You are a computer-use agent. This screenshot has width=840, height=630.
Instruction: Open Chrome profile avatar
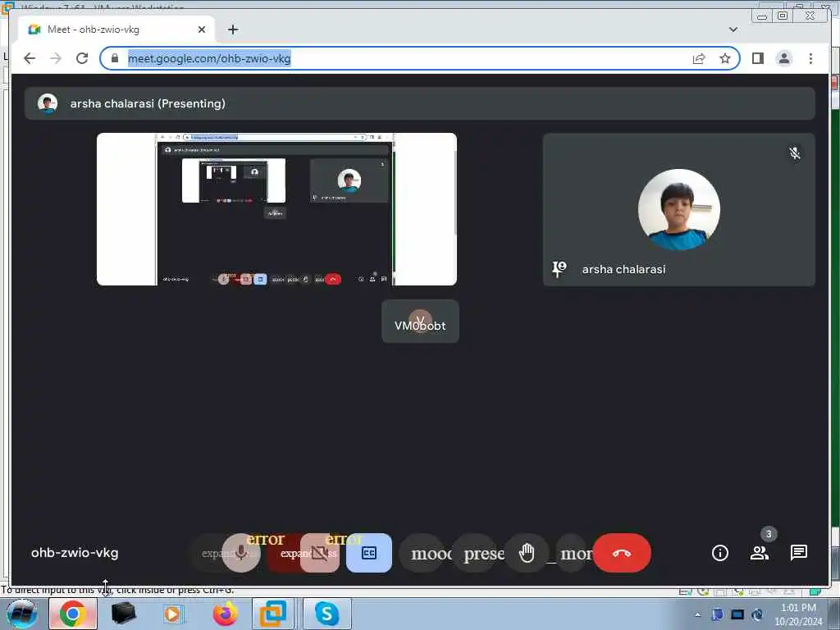coord(784,58)
